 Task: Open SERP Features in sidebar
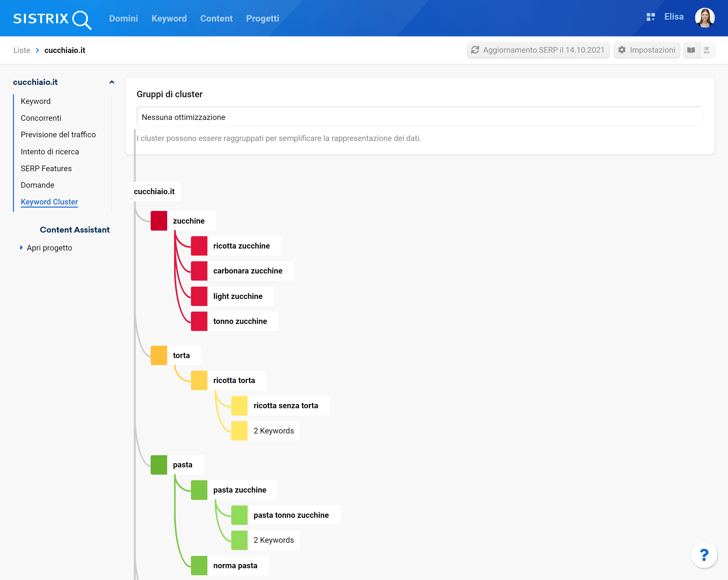click(46, 169)
